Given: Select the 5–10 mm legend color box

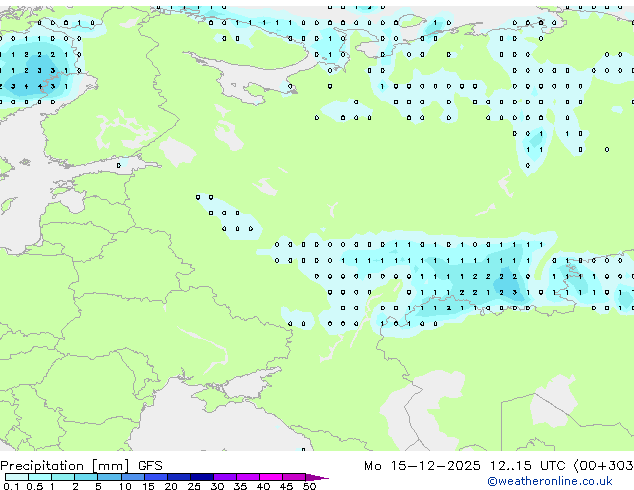Looking at the screenshot, I should (x=110, y=477).
